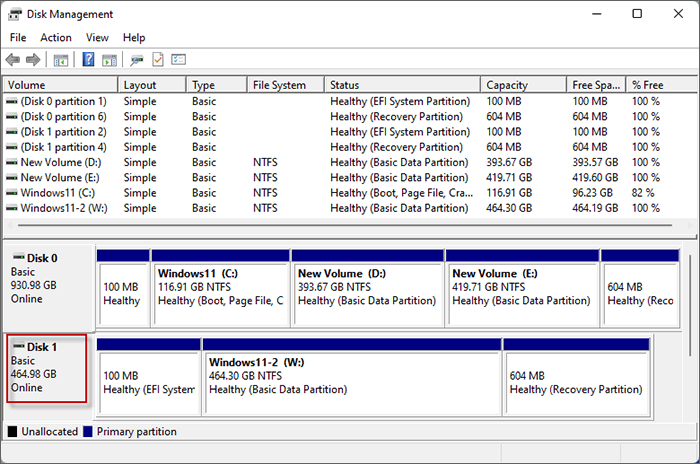Open the Action menu
This screenshot has width=700, height=464.
tap(55, 37)
